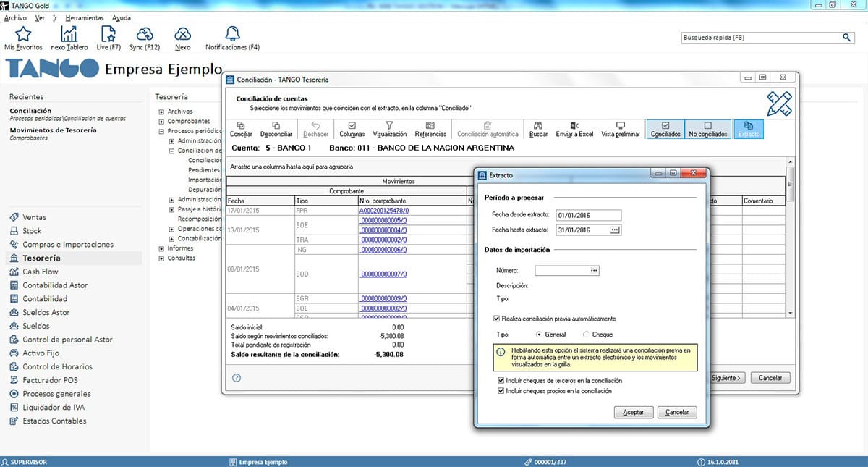Screen dimensions: 868x467
Task: Click Siguiente in Conciliación window
Action: click(726, 378)
